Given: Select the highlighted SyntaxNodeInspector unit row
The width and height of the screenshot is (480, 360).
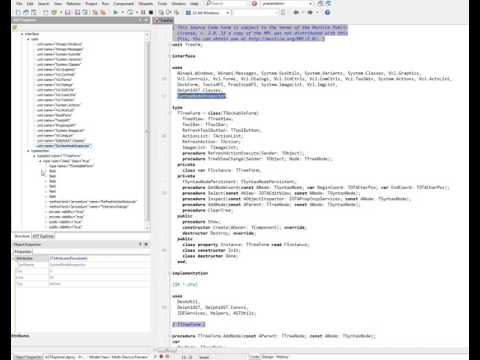Looking at the screenshot, I should [x=63, y=146].
